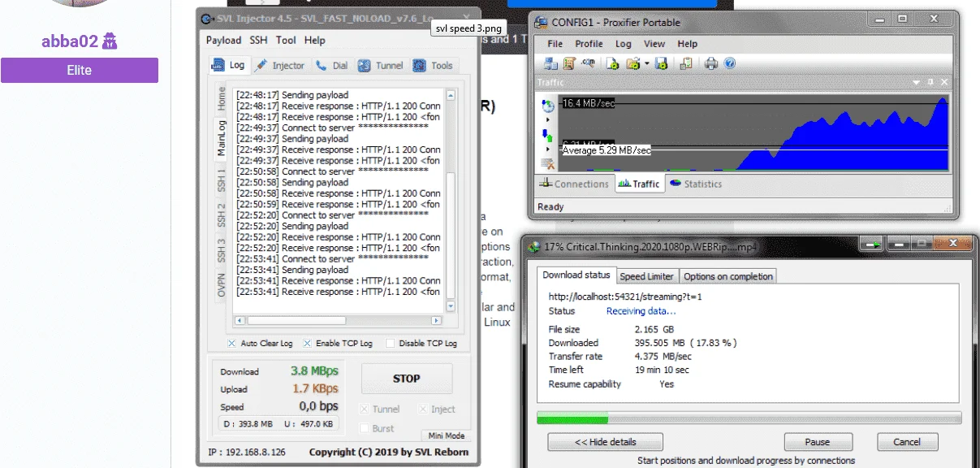Viewport: 980px width, 468px height.
Task: Toggle Enable TCP Log checkbox
Action: click(x=307, y=344)
